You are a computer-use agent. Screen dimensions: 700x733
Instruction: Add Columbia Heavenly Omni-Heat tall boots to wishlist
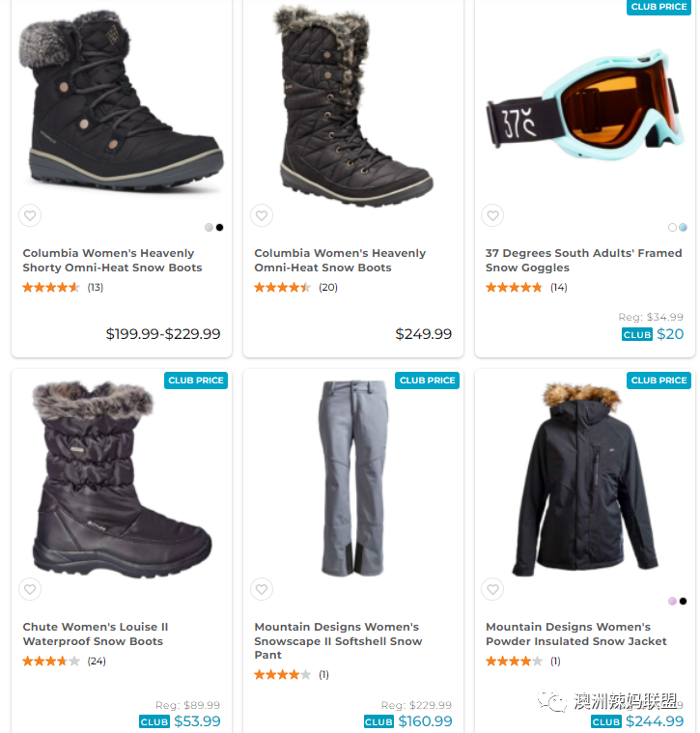tap(262, 215)
